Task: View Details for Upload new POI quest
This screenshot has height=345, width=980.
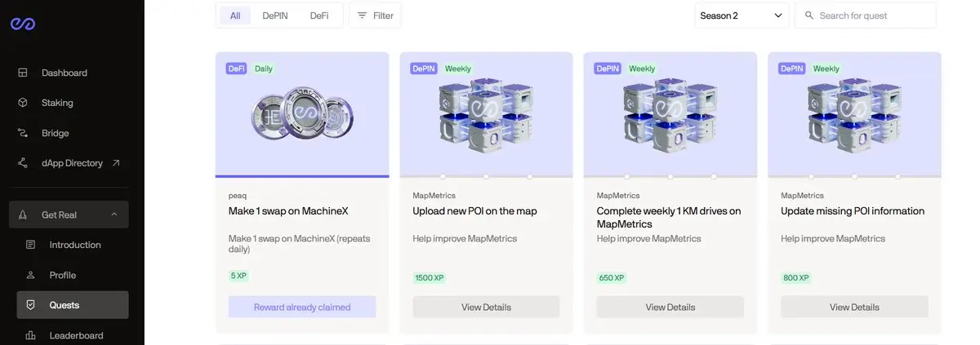Action: (x=486, y=307)
